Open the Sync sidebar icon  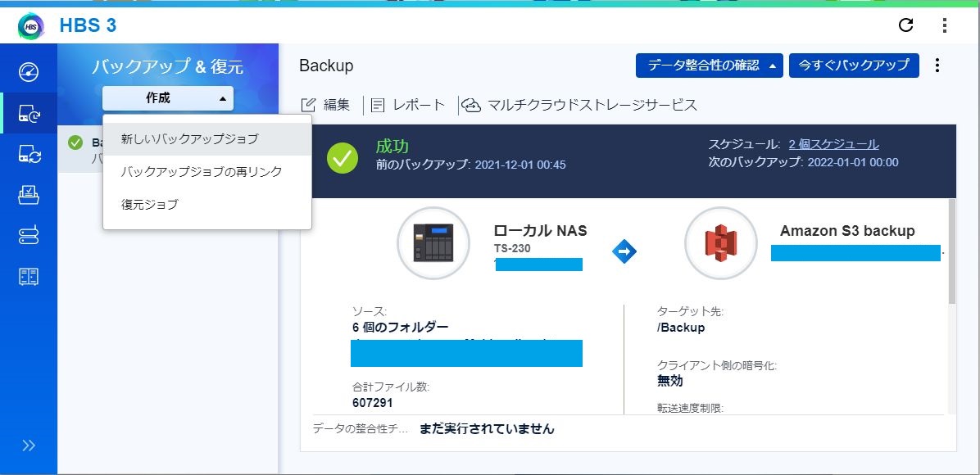[29, 154]
